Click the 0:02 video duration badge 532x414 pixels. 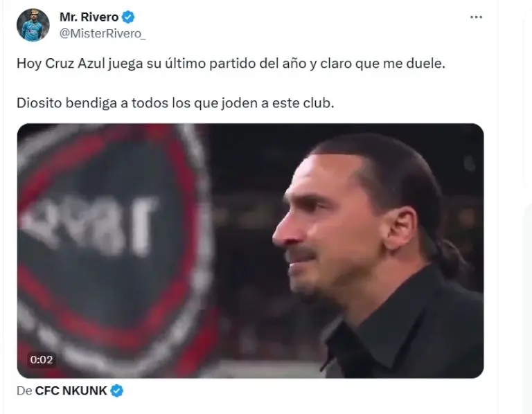click(x=42, y=359)
